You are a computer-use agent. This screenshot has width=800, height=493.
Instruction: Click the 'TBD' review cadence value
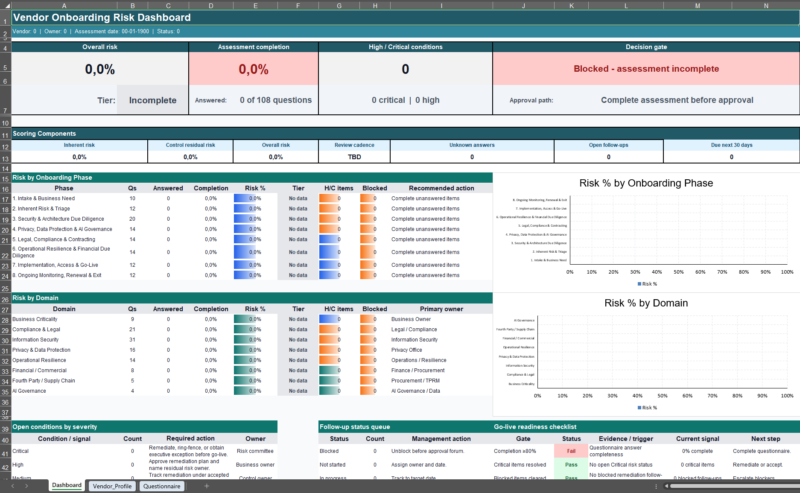[354, 157]
